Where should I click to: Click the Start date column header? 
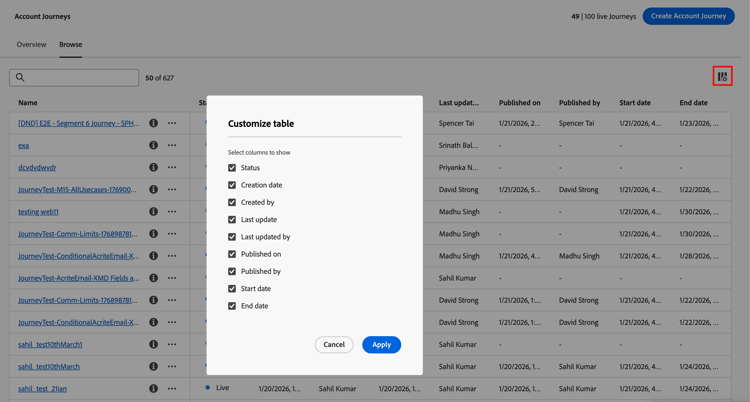[635, 102]
